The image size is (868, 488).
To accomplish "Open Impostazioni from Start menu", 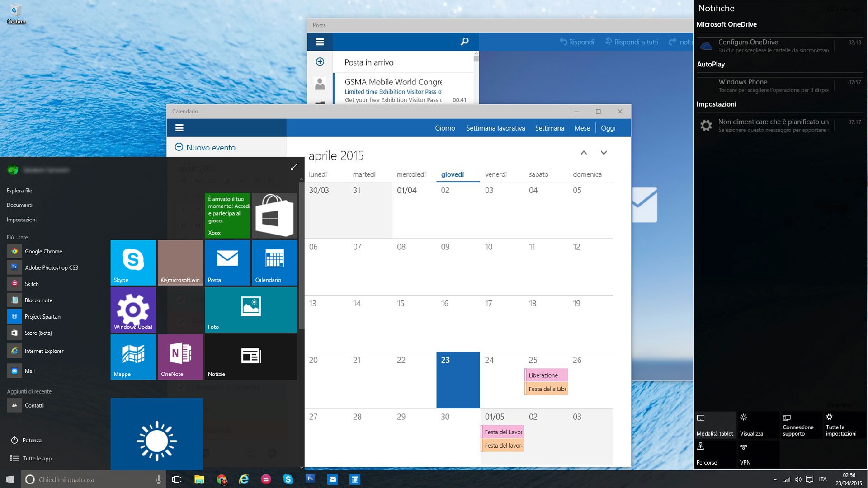I will tap(22, 220).
